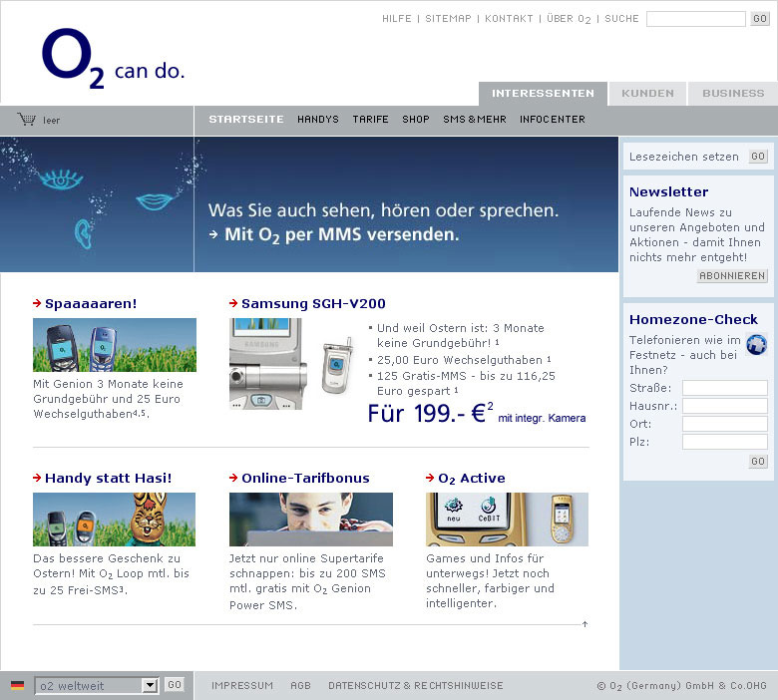Switch to the Business tab
The height and width of the screenshot is (700, 778).
tap(733, 94)
